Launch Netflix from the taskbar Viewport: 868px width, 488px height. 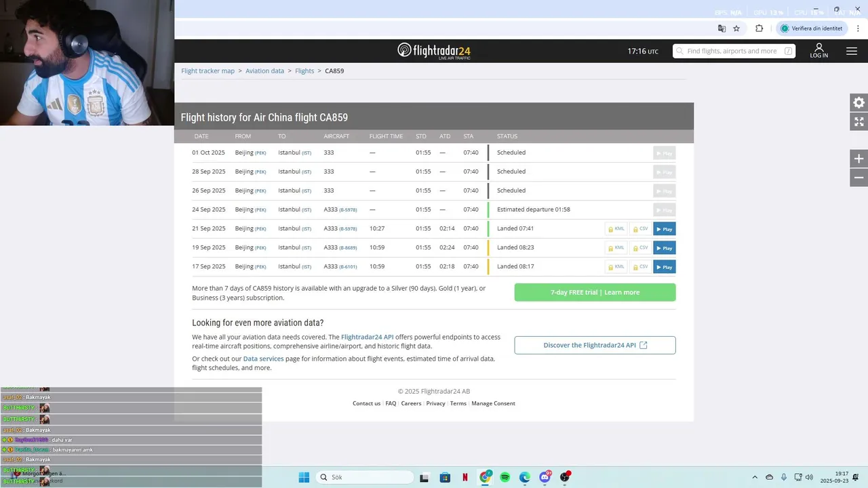click(465, 477)
